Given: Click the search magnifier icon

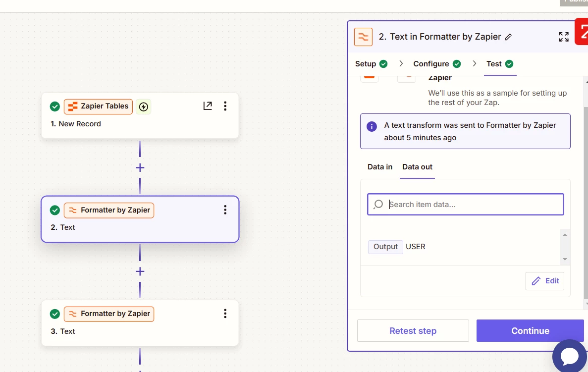Looking at the screenshot, I should tap(378, 205).
